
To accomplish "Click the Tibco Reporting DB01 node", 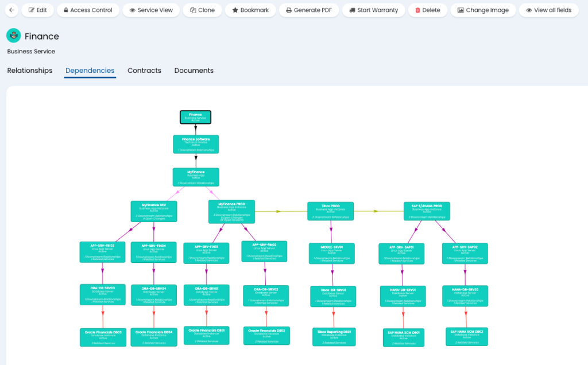I will tap(334, 337).
